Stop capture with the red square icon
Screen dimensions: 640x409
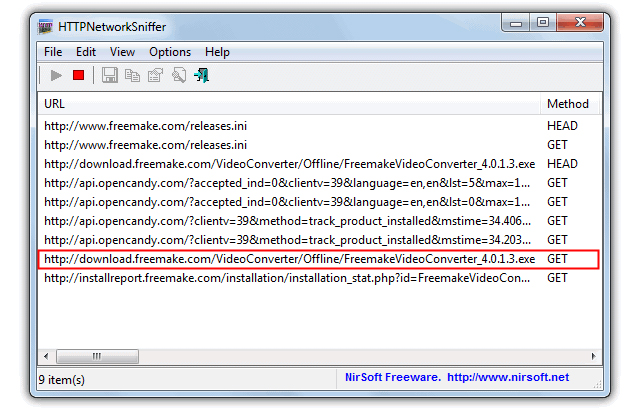[78, 76]
